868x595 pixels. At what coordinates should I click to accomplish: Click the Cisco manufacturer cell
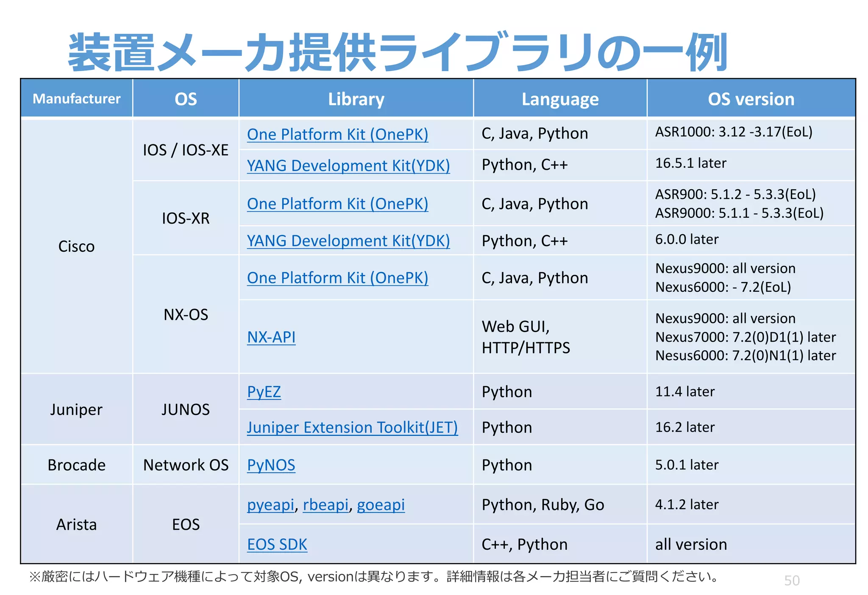77,246
